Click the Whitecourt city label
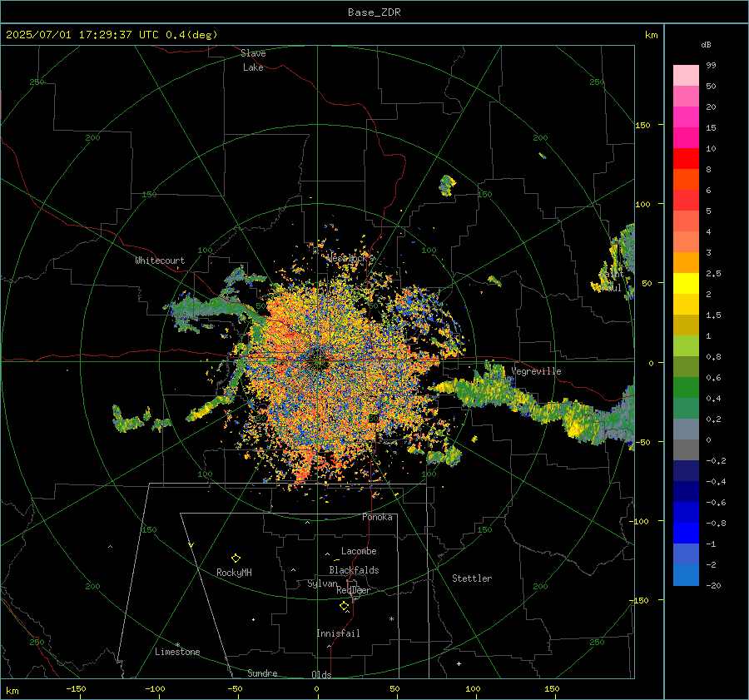The height and width of the screenshot is (700, 749). 160,261
